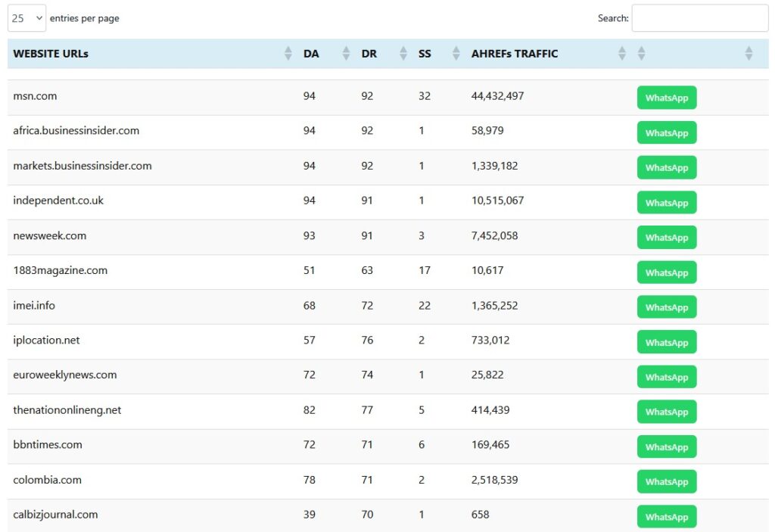Image resolution: width=775 pixels, height=532 pixels.
Task: Click the DR column sort arrows
Action: pos(403,54)
